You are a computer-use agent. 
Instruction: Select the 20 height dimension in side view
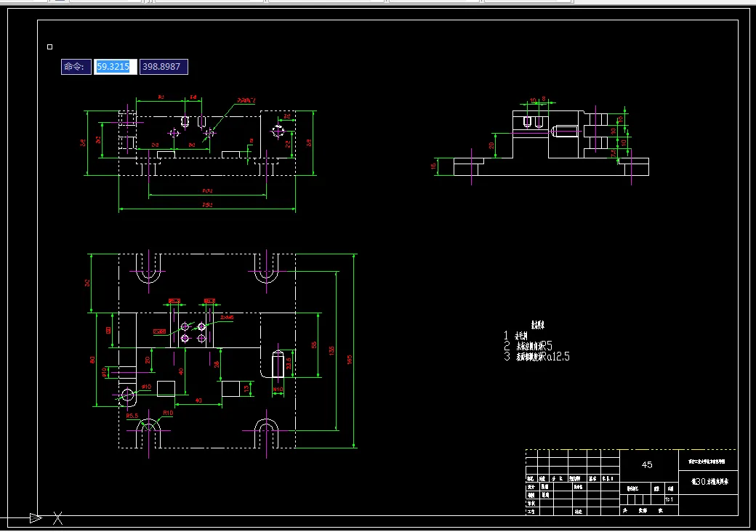(x=491, y=145)
